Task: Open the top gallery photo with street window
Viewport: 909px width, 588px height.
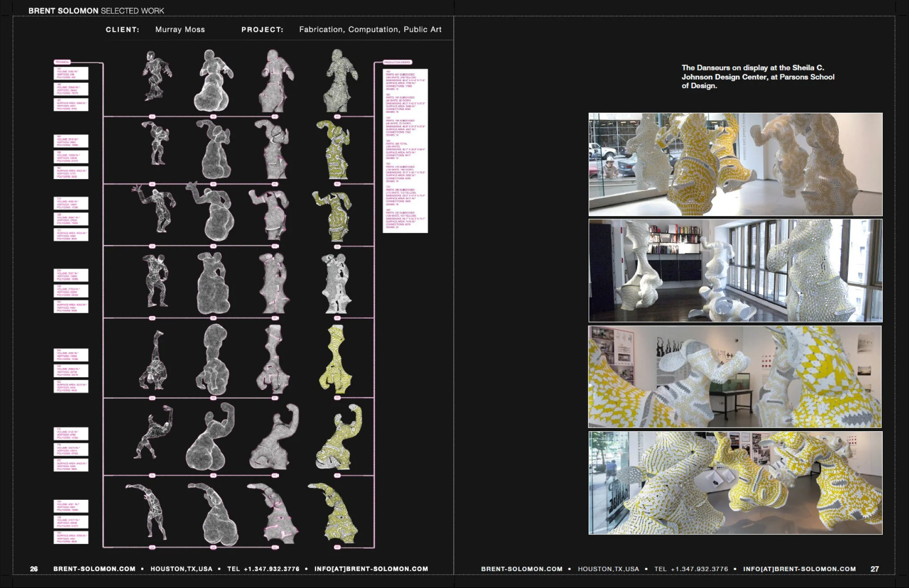Action: tap(735, 164)
